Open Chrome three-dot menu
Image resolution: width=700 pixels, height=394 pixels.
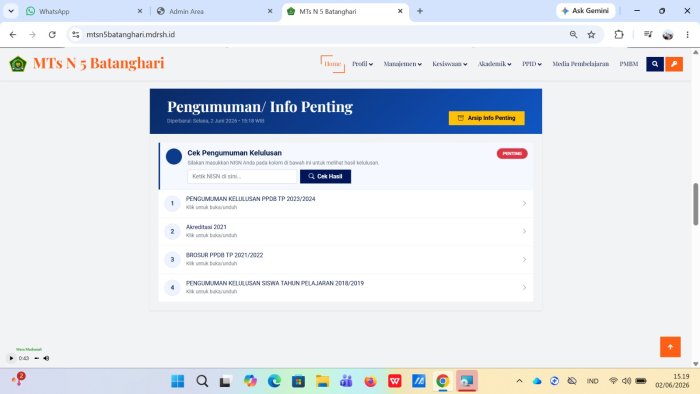688,34
